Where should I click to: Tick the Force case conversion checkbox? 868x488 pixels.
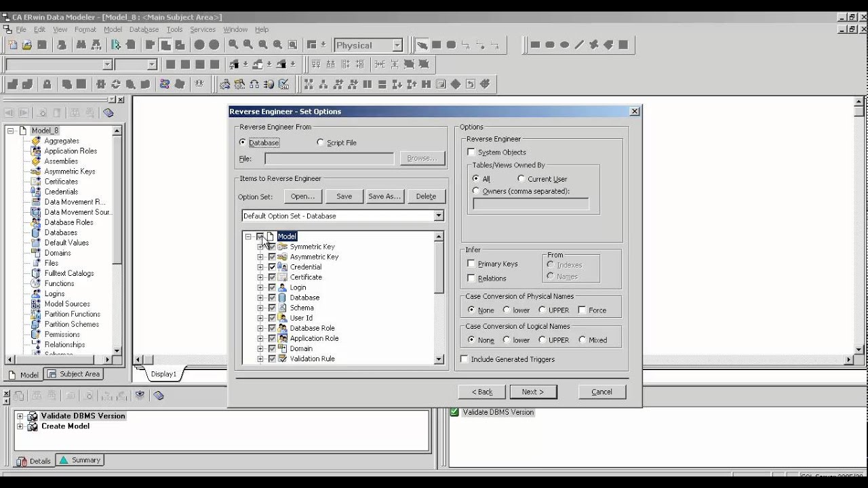(x=582, y=310)
